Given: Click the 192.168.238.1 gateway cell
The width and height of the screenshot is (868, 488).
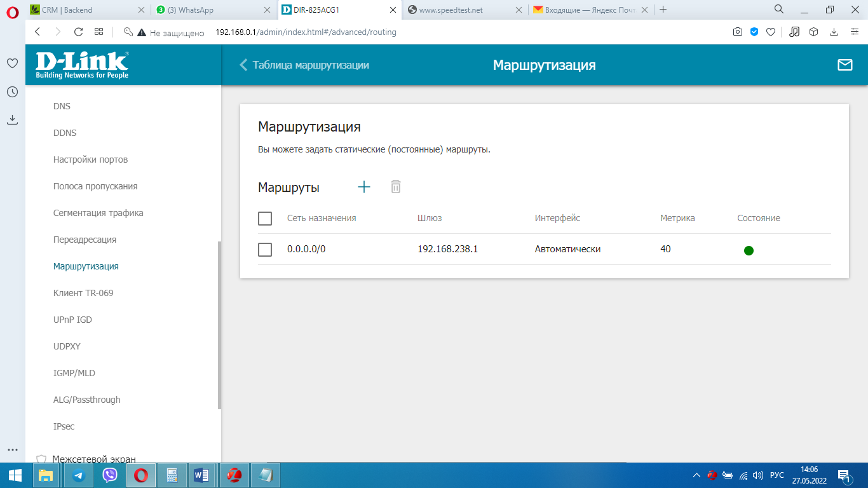Looking at the screenshot, I should (x=447, y=249).
